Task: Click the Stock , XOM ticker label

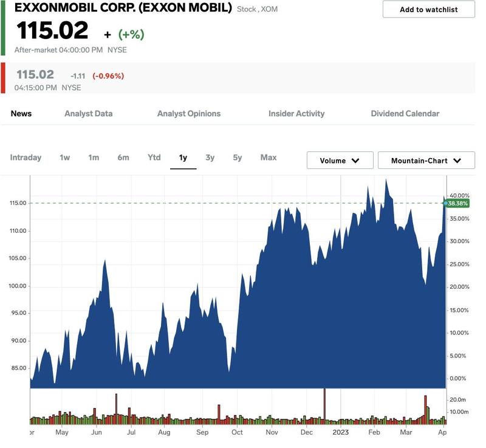Action: click(x=257, y=9)
